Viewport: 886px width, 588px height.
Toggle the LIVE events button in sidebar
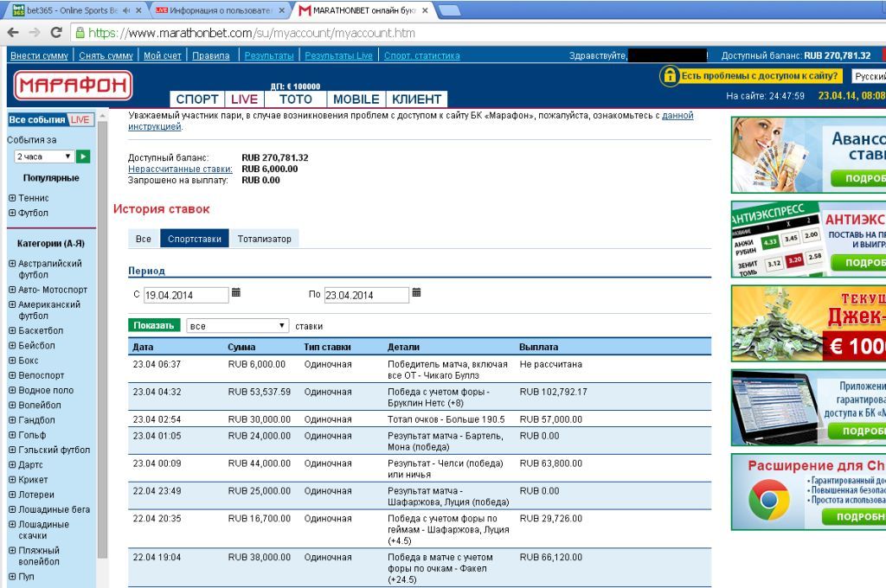click(x=80, y=119)
